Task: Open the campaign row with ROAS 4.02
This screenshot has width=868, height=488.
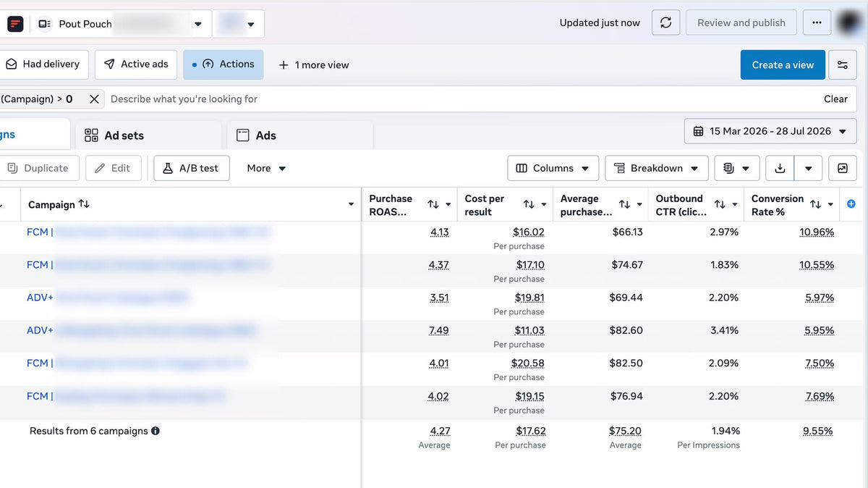Action: click(126, 396)
